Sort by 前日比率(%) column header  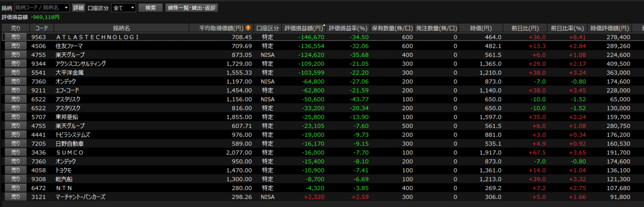[567, 27]
